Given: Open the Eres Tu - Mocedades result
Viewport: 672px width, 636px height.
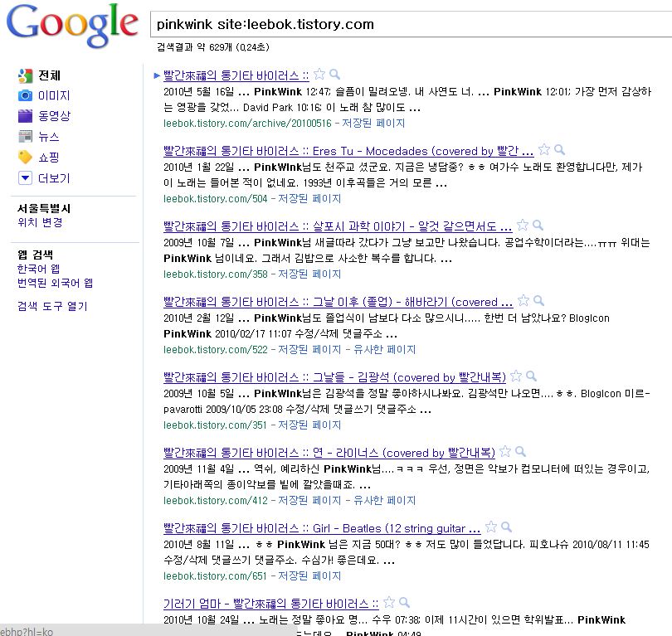Looking at the screenshot, I should 348,151.
